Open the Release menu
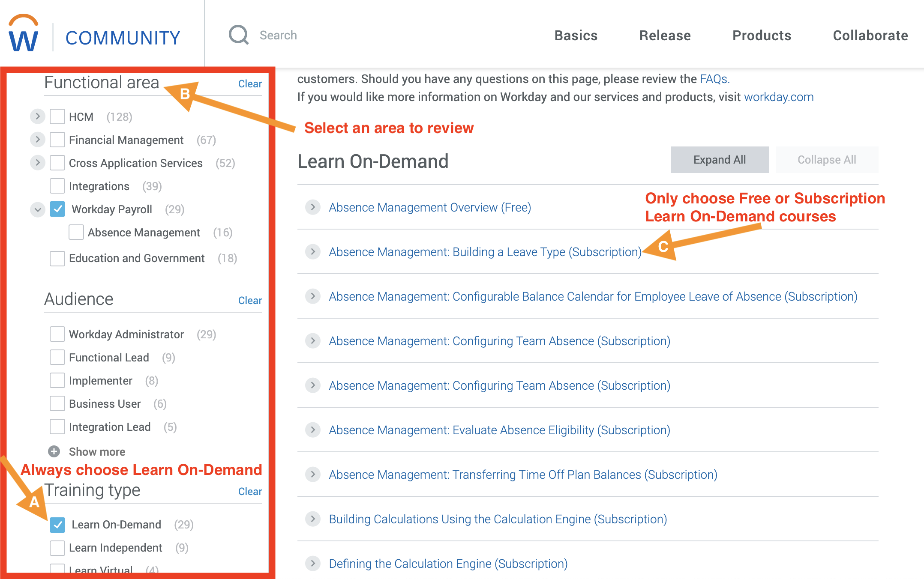This screenshot has height=579, width=924. 665,35
